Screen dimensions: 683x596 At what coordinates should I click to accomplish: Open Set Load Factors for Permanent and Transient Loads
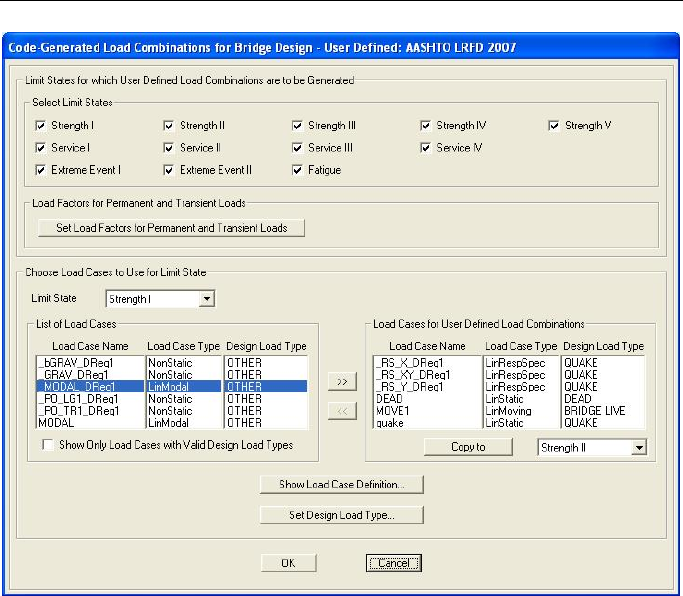tap(171, 228)
